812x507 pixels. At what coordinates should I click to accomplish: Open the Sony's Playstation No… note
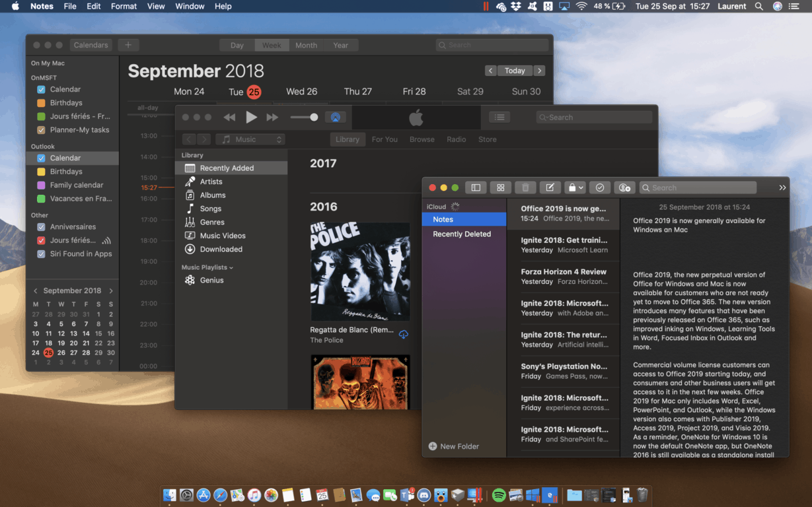click(x=563, y=371)
